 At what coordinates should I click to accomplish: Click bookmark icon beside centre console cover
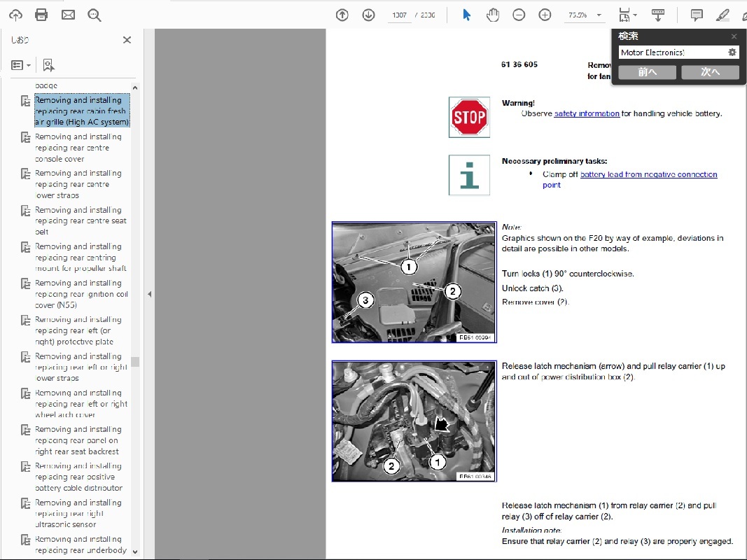[x=25, y=138]
